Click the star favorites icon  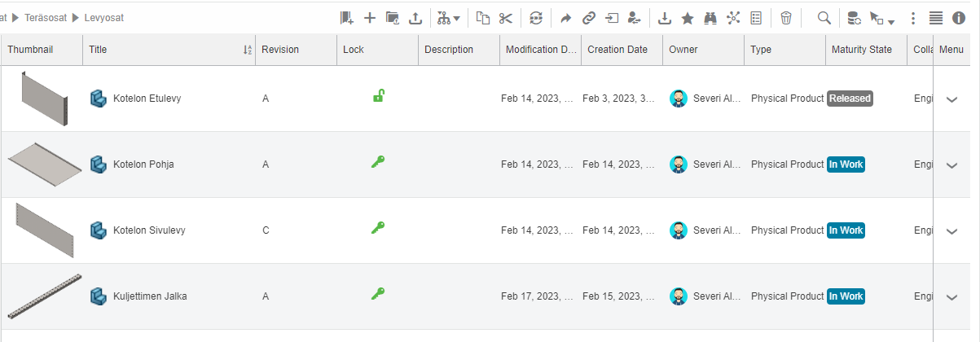coord(688,17)
